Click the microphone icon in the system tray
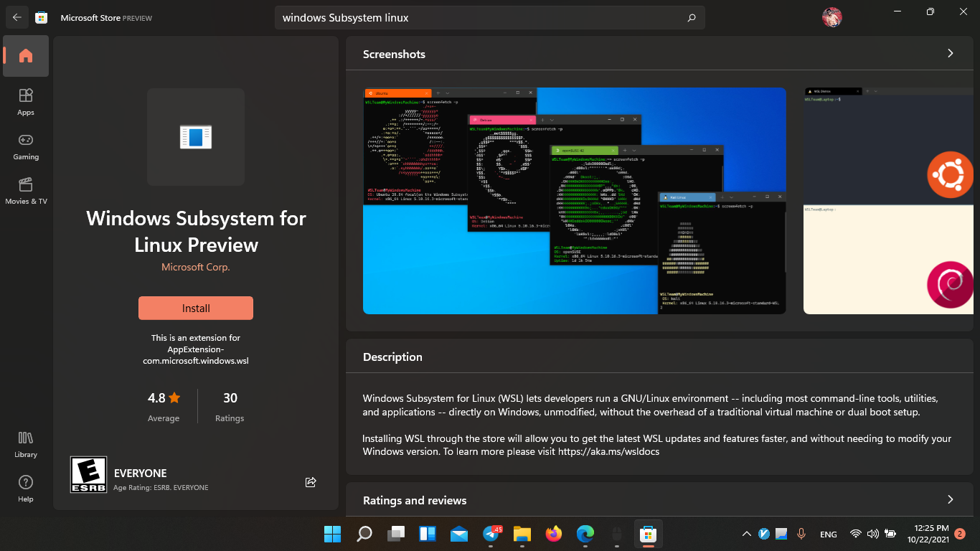 [x=801, y=534]
